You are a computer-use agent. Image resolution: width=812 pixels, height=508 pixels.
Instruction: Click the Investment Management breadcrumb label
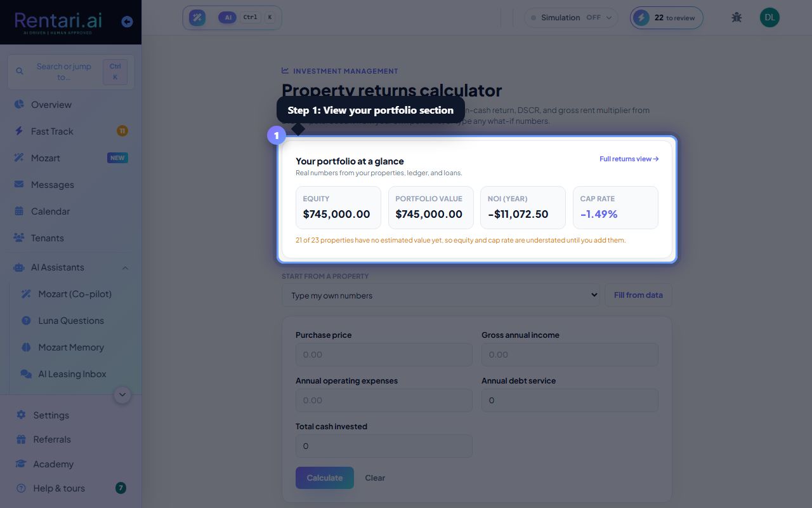pyautogui.click(x=346, y=71)
